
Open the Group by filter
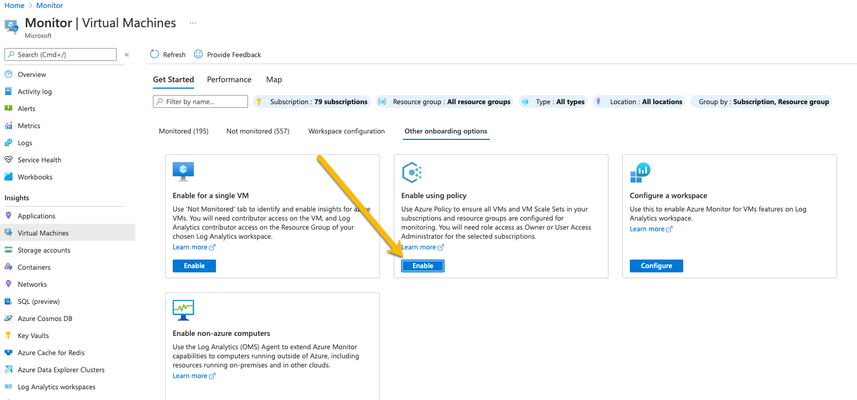(761, 102)
